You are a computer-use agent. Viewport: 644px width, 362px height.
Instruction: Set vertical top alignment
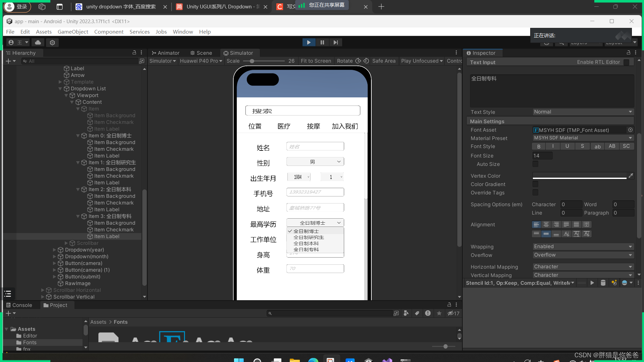click(536, 234)
